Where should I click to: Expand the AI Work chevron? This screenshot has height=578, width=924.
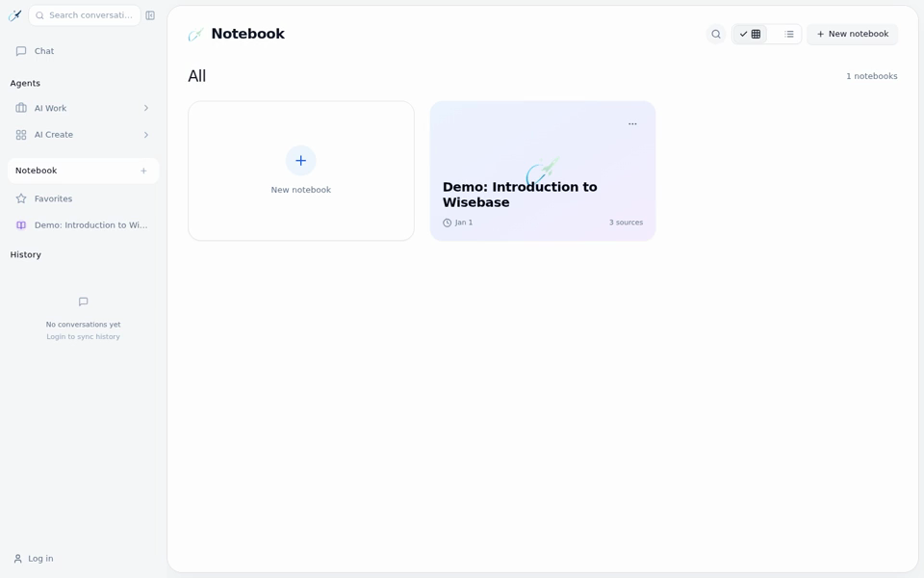tap(145, 108)
